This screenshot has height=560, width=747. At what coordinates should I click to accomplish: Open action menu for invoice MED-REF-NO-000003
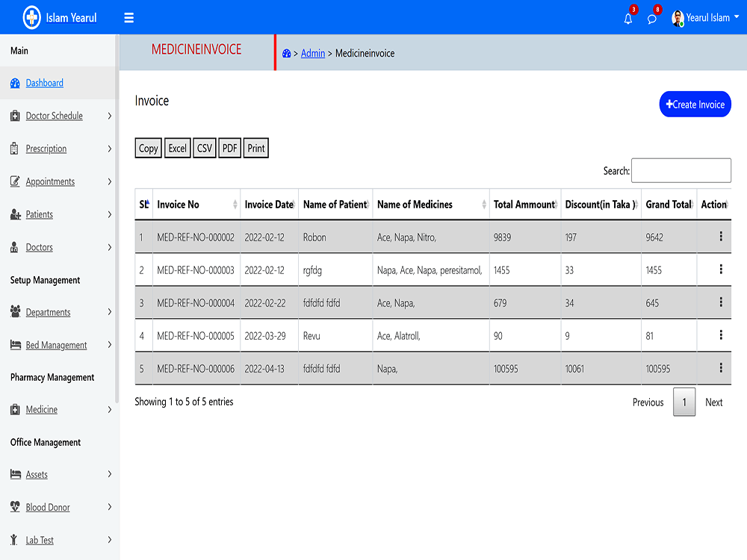[721, 269]
